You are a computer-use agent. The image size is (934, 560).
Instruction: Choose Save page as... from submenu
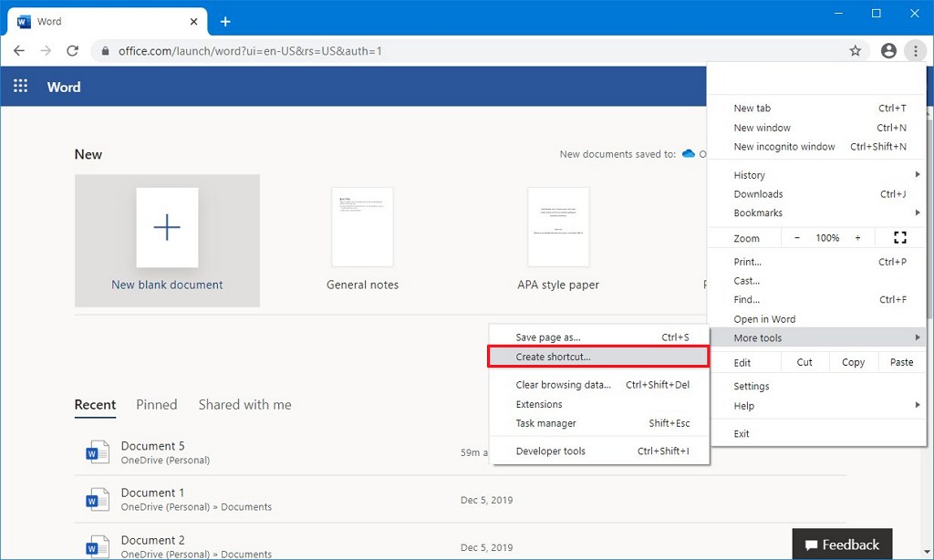pos(598,337)
